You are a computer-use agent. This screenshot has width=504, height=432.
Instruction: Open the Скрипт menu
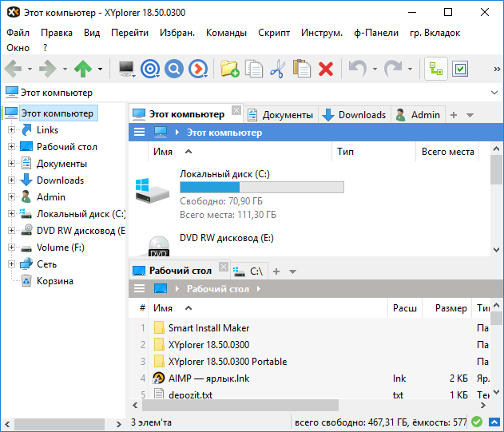point(274,33)
